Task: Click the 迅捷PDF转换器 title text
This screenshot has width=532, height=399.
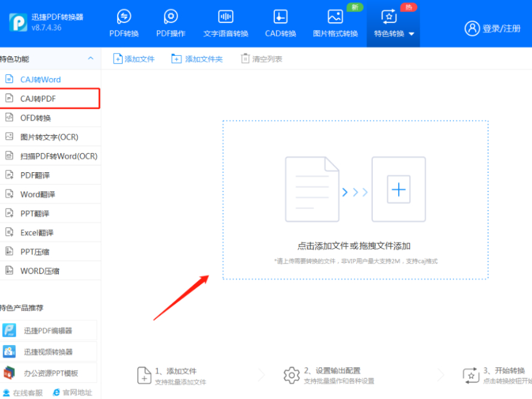Action: point(57,17)
